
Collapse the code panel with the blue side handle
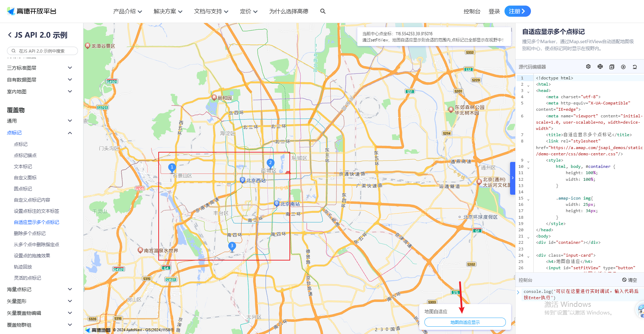tap(512, 178)
